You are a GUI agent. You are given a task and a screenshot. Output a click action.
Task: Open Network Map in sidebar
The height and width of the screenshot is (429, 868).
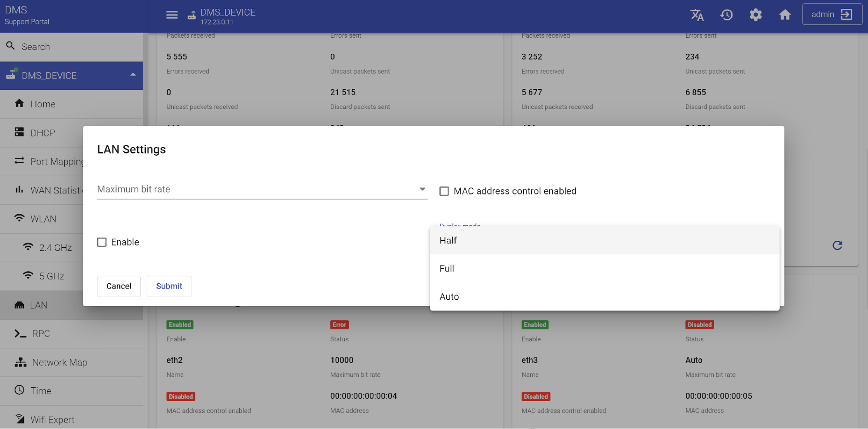[59, 362]
